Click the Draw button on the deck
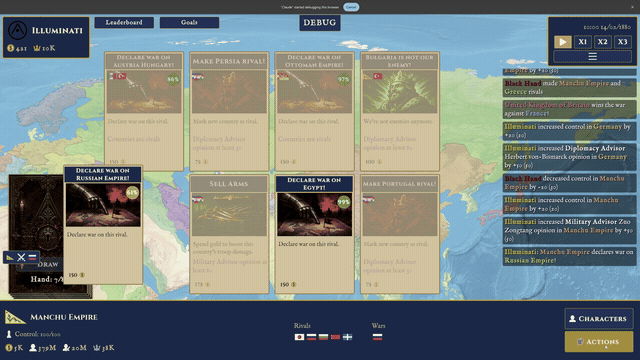The image size is (640, 360). (x=47, y=264)
